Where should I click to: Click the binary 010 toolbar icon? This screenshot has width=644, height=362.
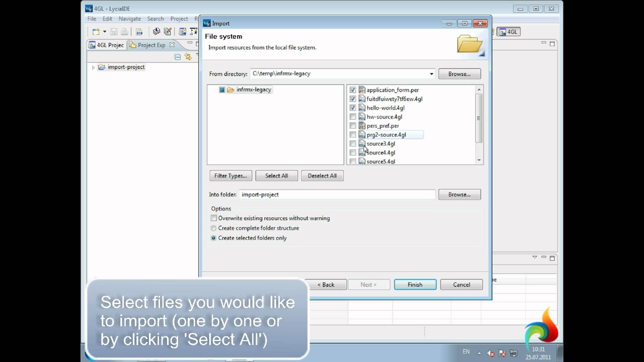pyautogui.click(x=139, y=32)
